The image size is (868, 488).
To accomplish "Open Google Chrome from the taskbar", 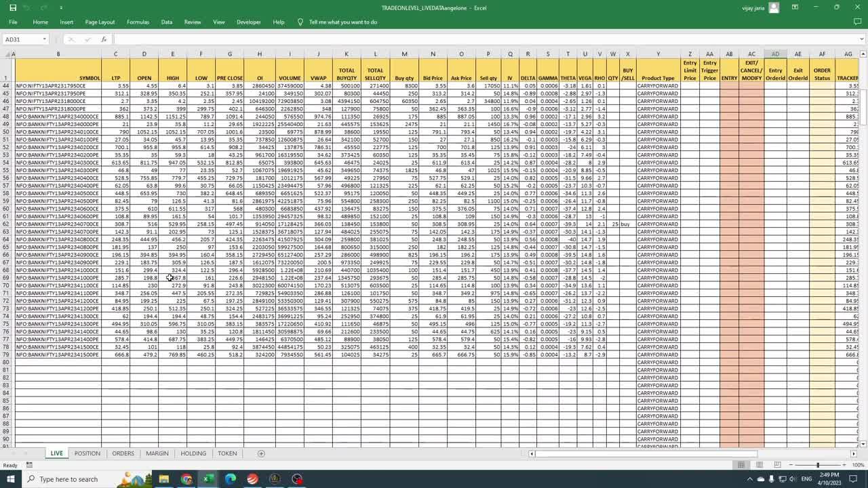I will coord(186,479).
